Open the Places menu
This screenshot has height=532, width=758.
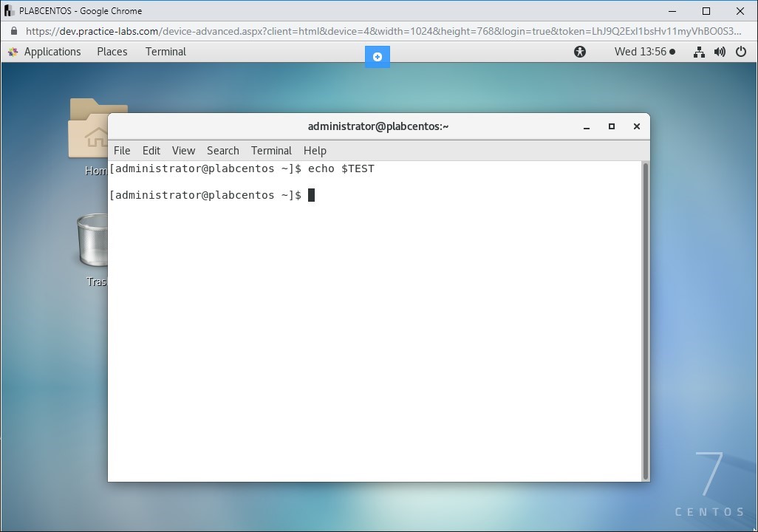[112, 52]
